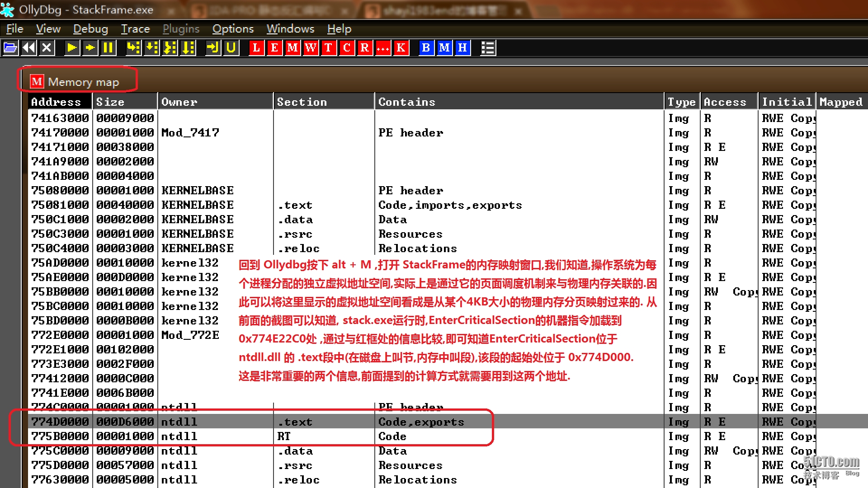
Task: Click the Type column header
Action: click(682, 102)
